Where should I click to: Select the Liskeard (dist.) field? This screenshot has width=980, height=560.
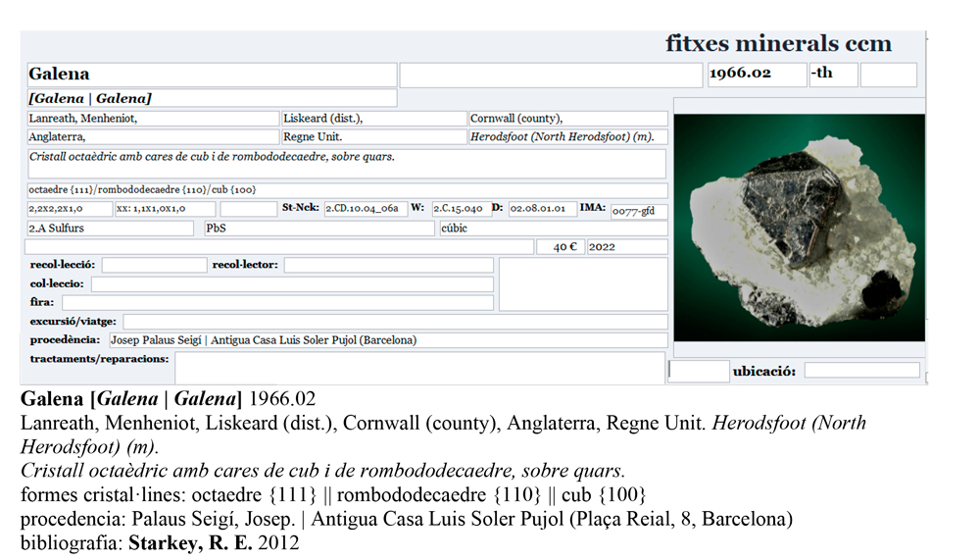coord(373,119)
